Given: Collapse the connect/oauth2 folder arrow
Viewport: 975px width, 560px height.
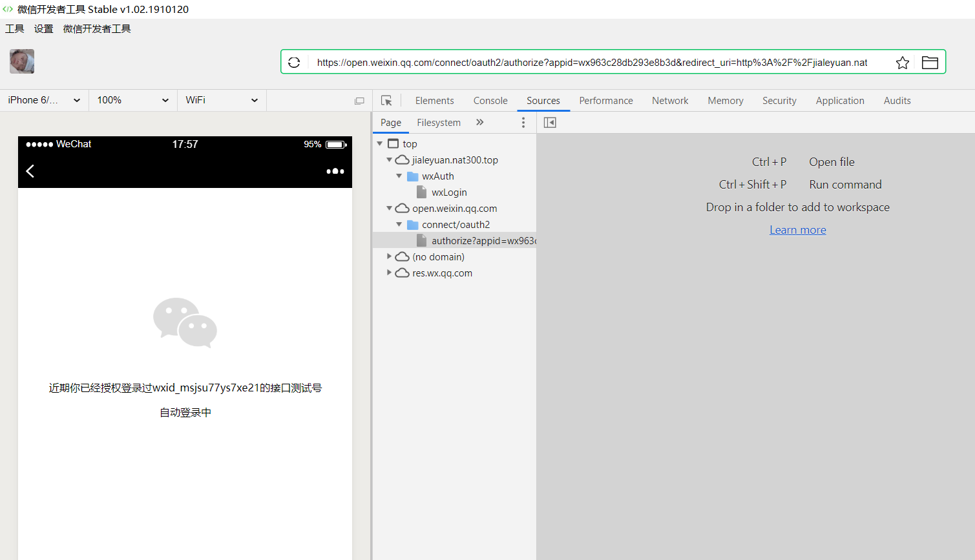Looking at the screenshot, I should (399, 224).
